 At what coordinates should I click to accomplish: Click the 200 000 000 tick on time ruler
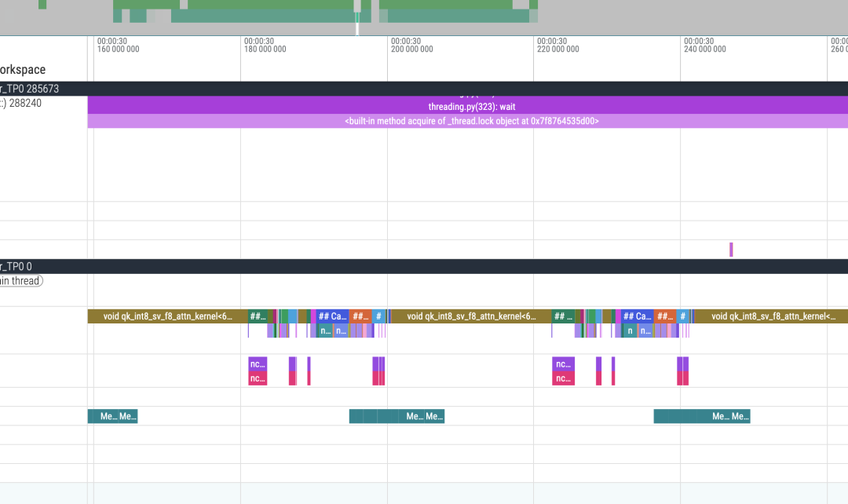(411, 49)
